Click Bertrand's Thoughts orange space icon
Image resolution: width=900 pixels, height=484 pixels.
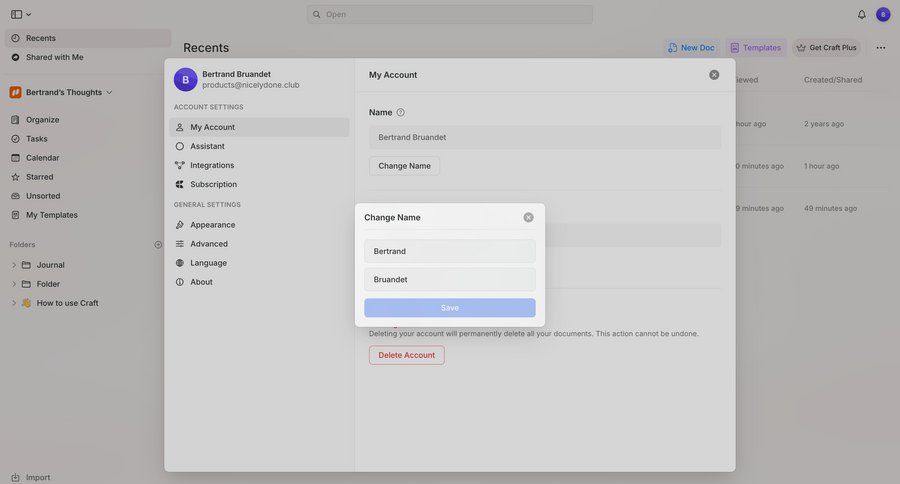click(x=15, y=92)
